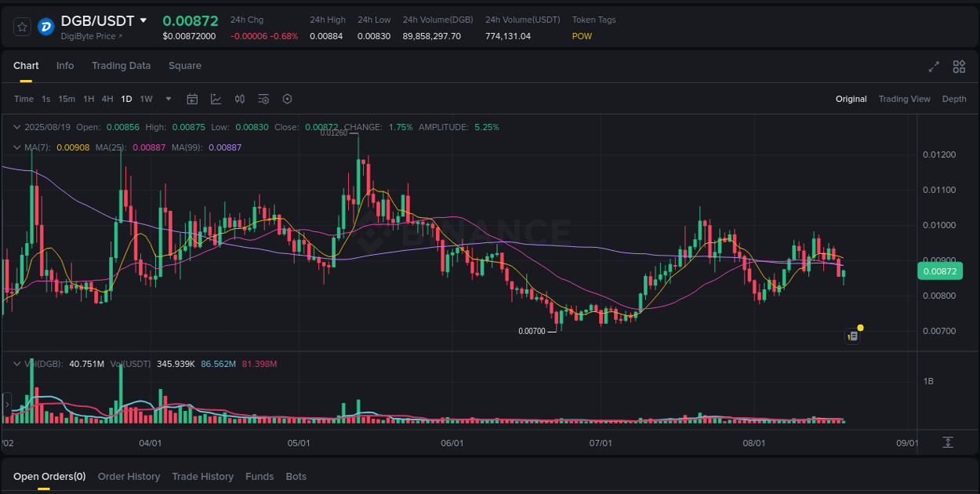Collapse the moving averages row chevron
This screenshot has height=494, width=980.
[16, 147]
